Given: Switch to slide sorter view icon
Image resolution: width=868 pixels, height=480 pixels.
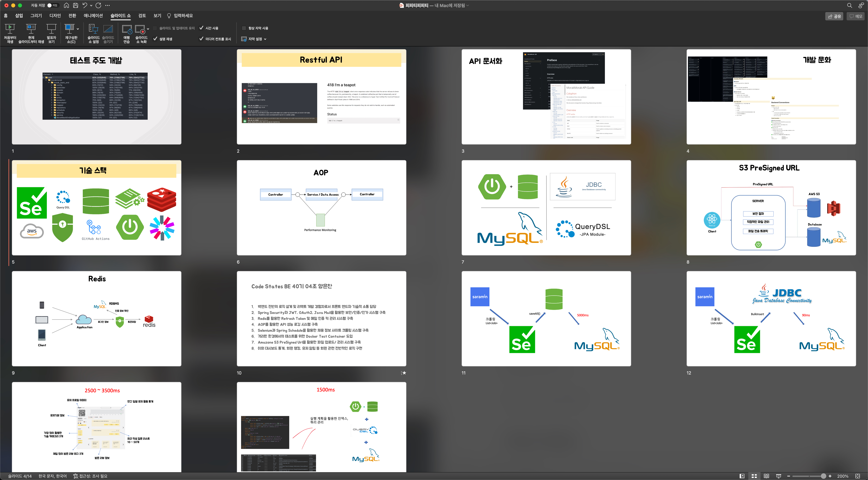Looking at the screenshot, I should coord(754,476).
